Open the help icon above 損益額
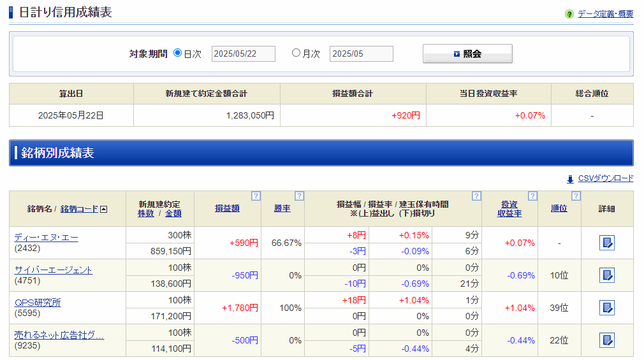Image resolution: width=644 pixels, height=360 pixels. click(256, 196)
